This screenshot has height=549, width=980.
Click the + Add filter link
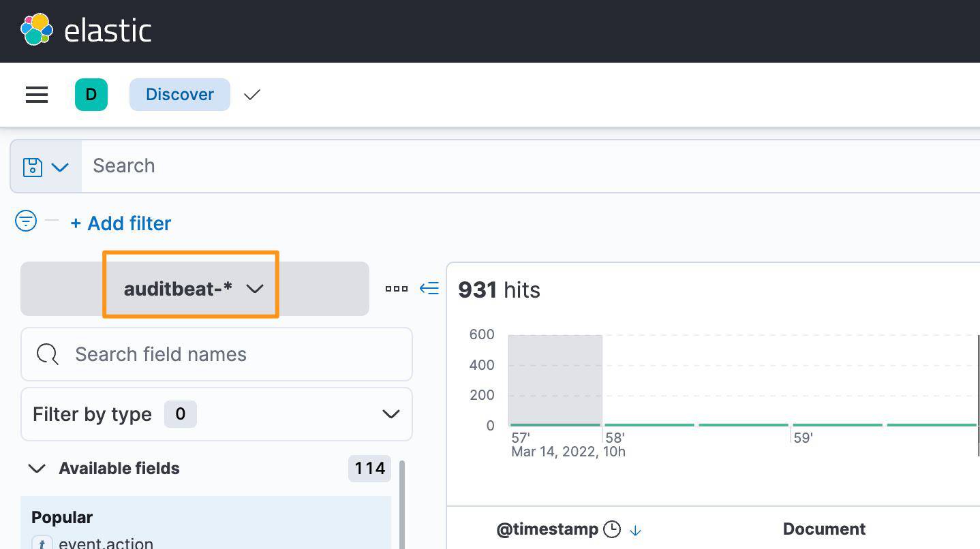(x=121, y=223)
